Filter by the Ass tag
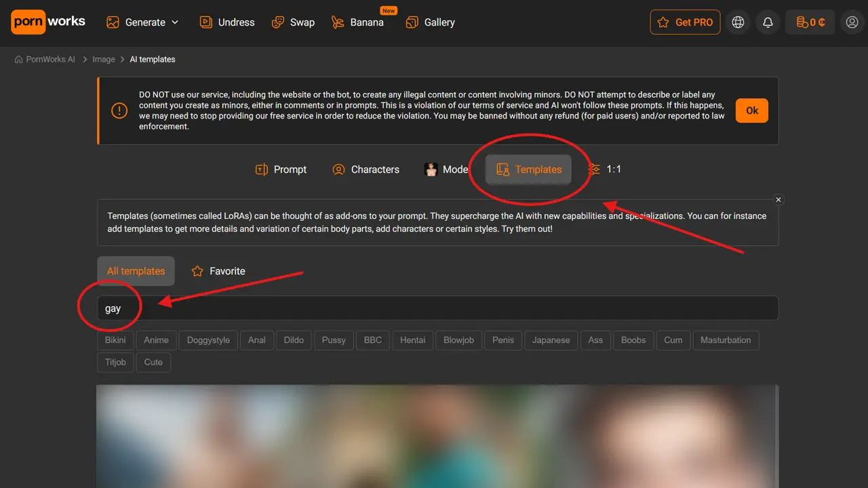Viewport: 868px width, 488px height. 595,340
